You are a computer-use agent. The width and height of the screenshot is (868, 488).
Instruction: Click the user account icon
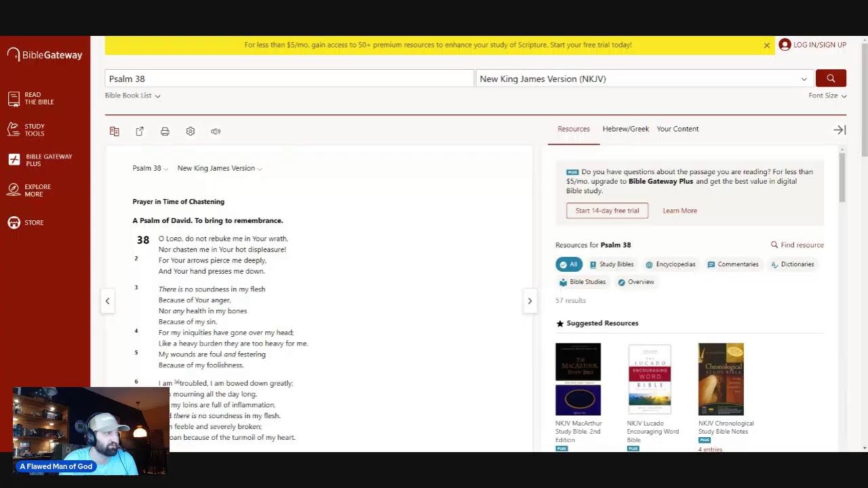point(785,45)
